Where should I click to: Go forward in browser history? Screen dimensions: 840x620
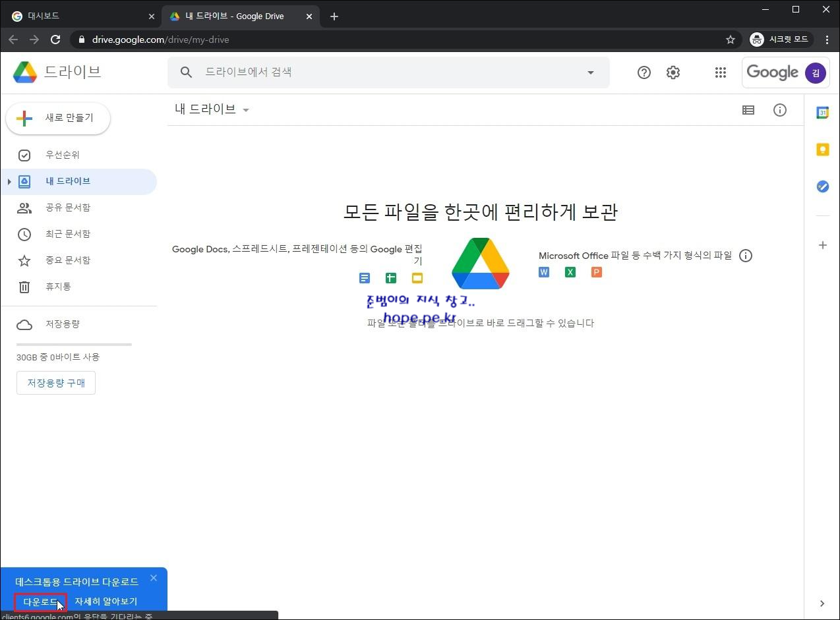[34, 40]
